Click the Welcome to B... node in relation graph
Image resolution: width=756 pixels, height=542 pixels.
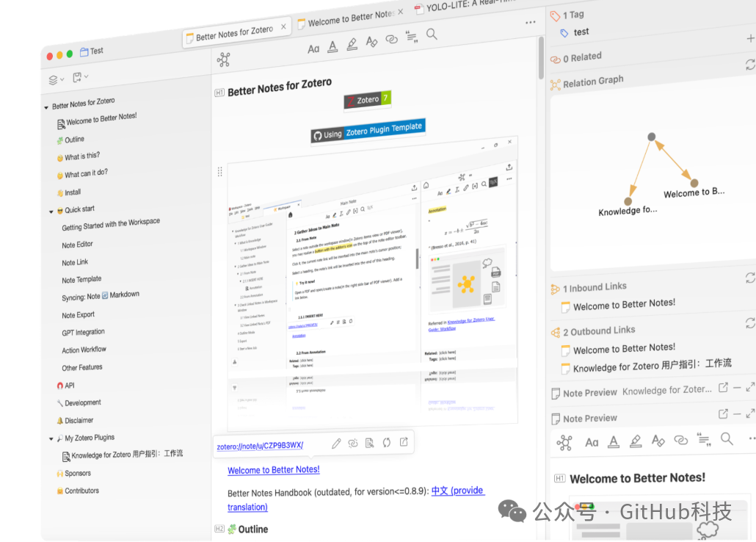coord(694,183)
